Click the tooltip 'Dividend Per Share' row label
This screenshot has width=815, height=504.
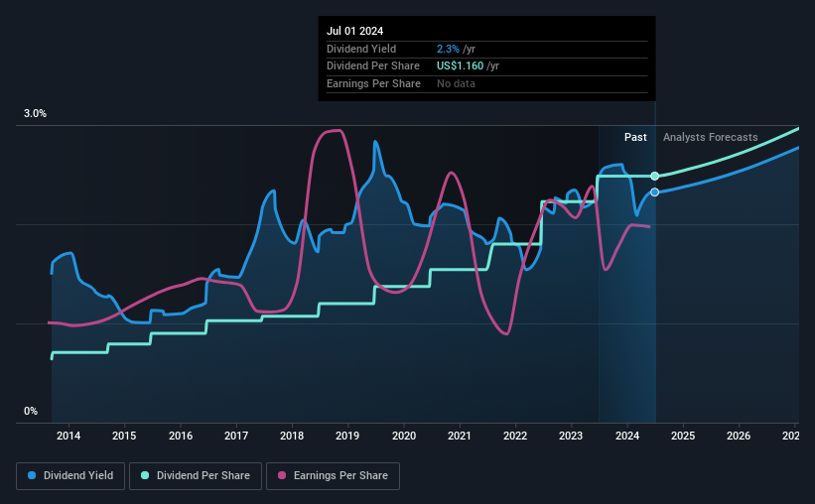point(372,66)
